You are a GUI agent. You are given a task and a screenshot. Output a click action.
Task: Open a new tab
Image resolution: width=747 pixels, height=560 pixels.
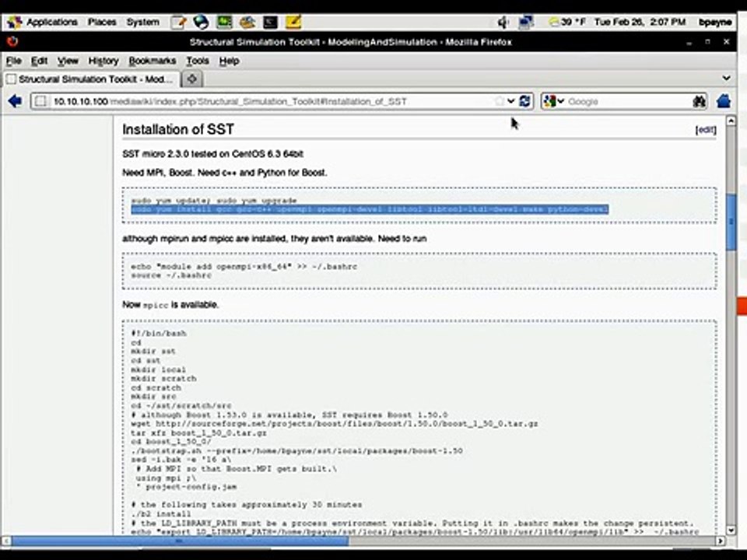pyautogui.click(x=192, y=79)
